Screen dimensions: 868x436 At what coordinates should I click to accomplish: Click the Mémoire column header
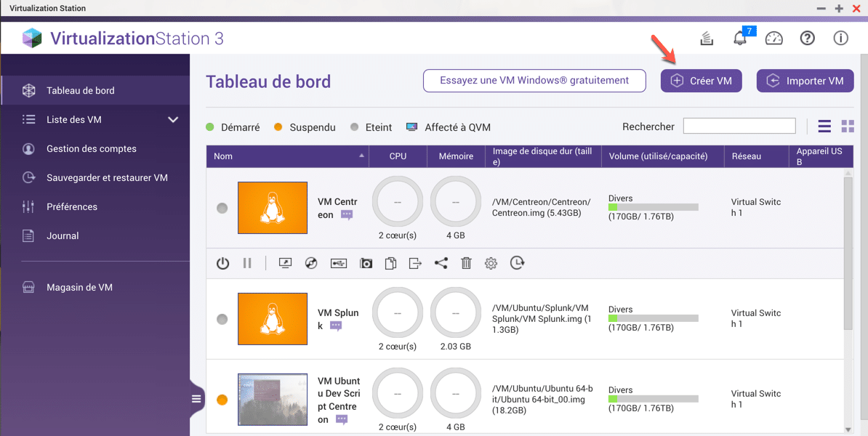pos(456,156)
